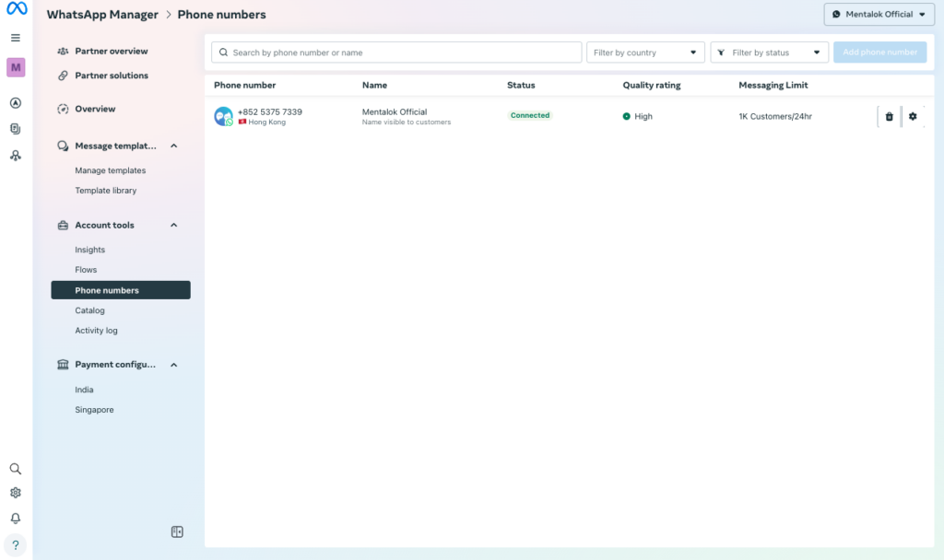
Task: Click the Overview gauge icon
Action: (x=63, y=109)
